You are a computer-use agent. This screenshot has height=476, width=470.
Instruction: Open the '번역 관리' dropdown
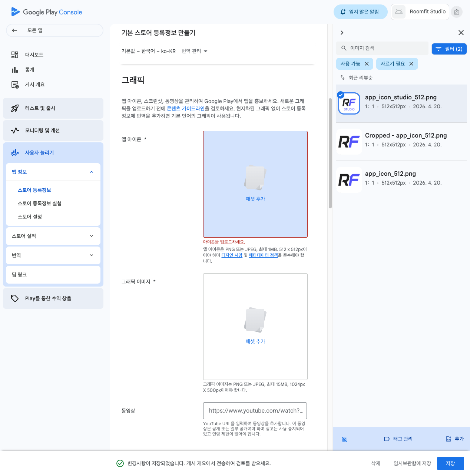pos(194,51)
